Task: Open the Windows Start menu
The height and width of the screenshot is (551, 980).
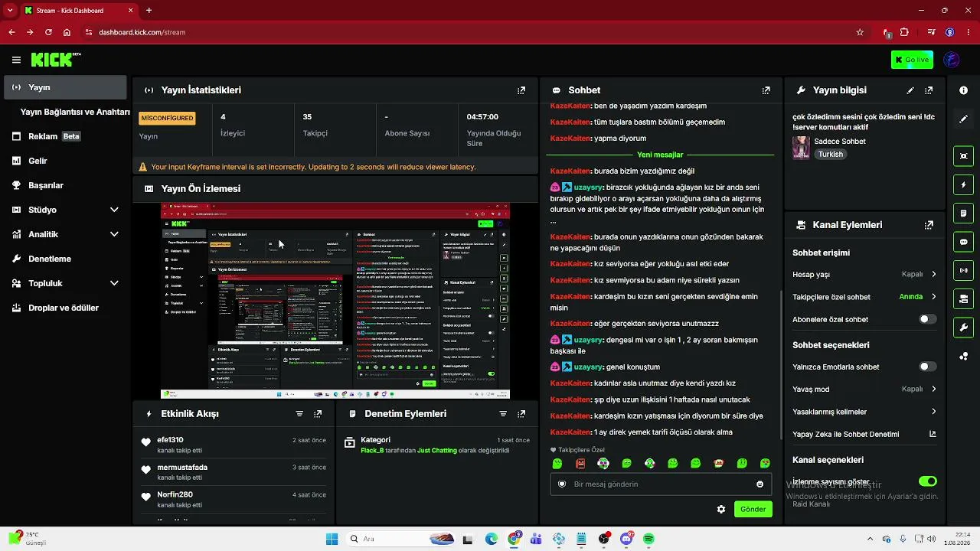Action: click(332, 539)
